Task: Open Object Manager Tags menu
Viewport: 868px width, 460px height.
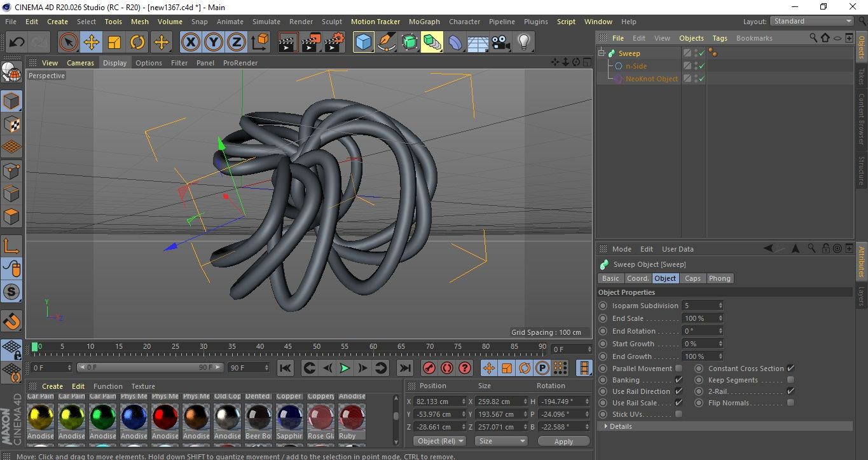Action: 720,38
